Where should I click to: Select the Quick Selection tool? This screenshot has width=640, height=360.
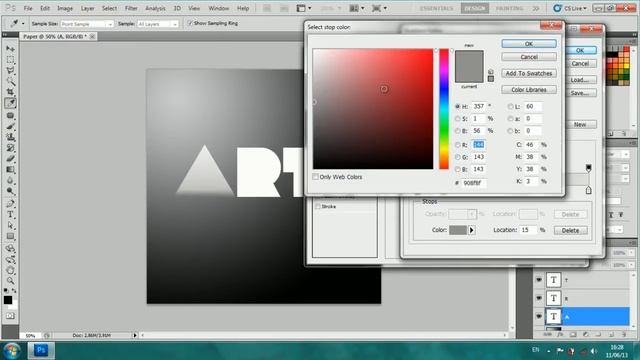pyautogui.click(x=10, y=81)
